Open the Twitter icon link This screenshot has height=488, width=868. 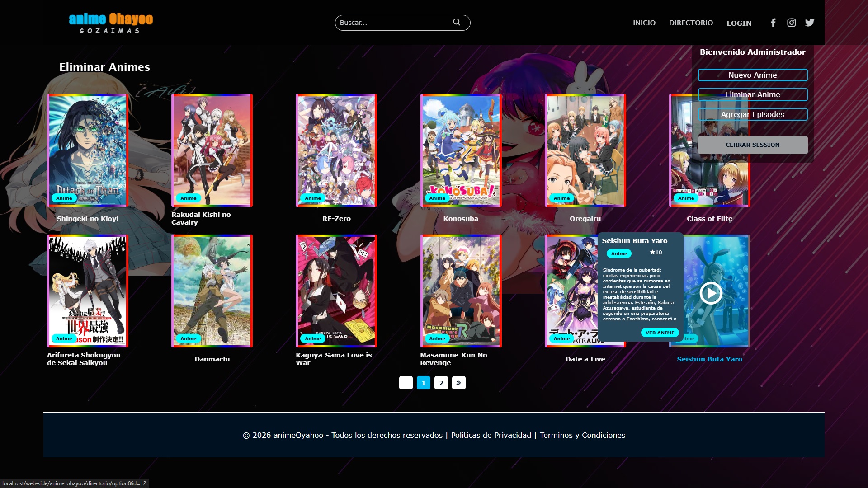810,23
